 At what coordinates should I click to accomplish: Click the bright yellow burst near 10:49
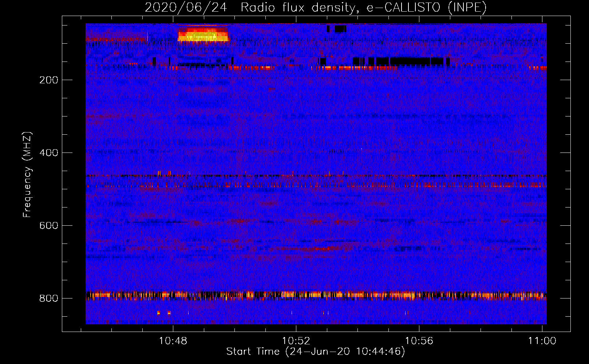pyautogui.click(x=203, y=35)
